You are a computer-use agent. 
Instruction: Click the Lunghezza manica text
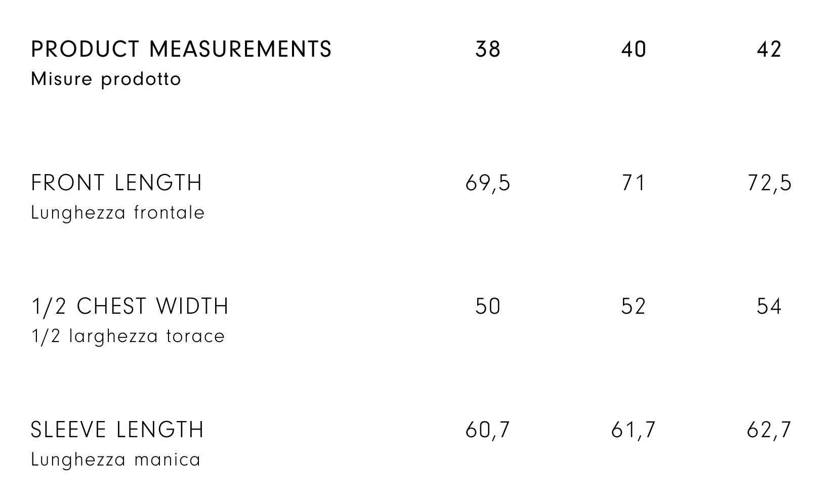pyautogui.click(x=116, y=460)
